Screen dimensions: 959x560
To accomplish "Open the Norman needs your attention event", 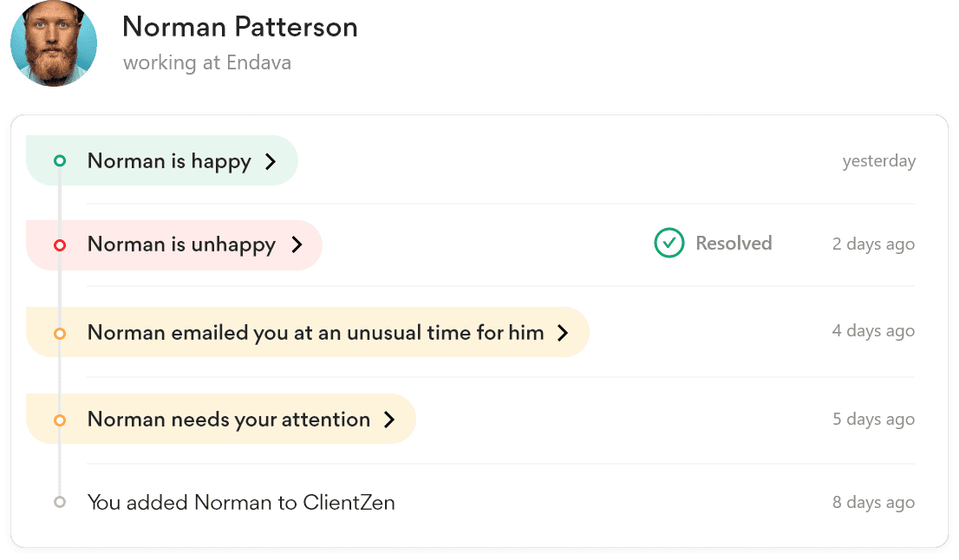I will pos(229,420).
